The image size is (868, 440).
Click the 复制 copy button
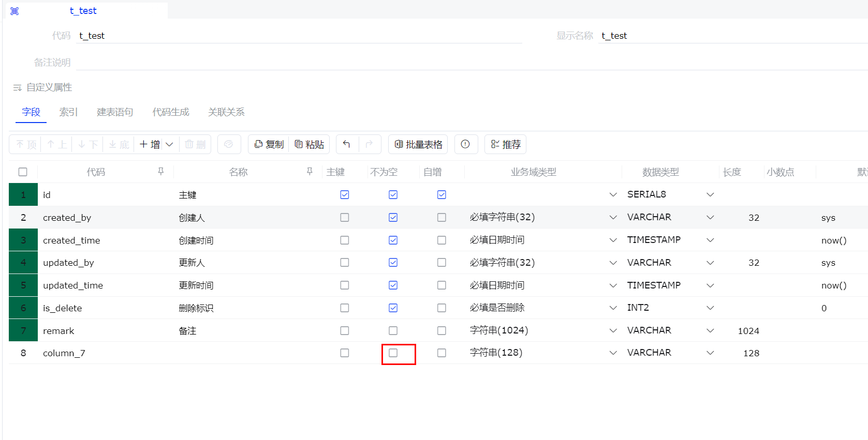(269, 144)
